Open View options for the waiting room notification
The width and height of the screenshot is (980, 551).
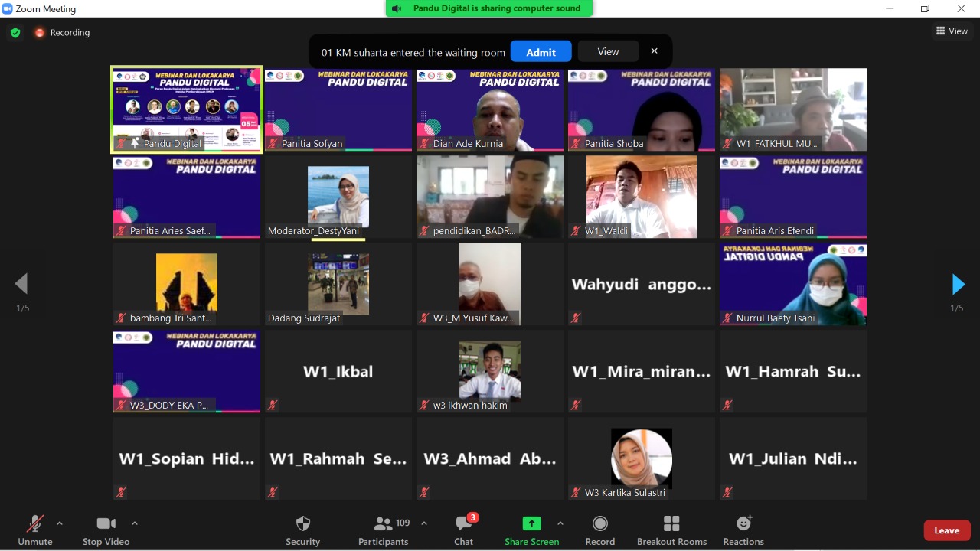tap(607, 51)
